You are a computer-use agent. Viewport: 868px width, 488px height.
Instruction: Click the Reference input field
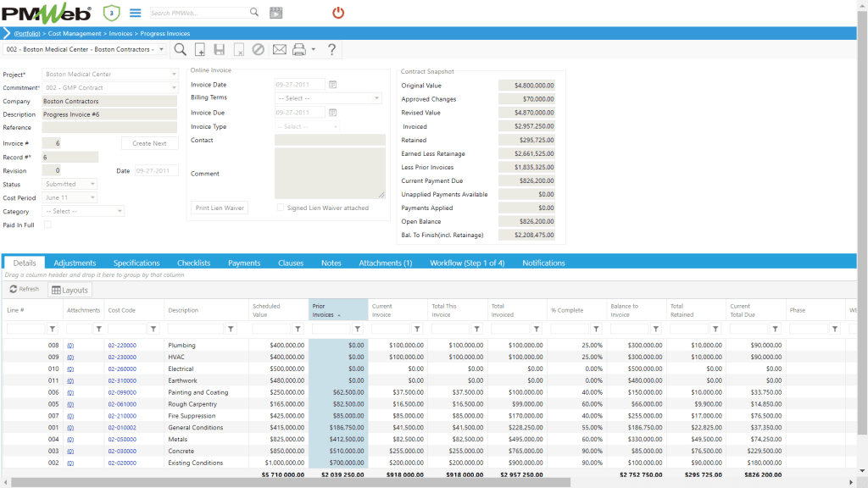[109, 127]
